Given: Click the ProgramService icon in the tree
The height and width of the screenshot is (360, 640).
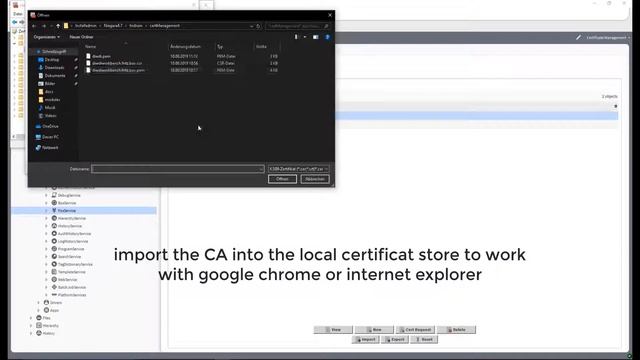Looking at the screenshot, I should (54, 249).
